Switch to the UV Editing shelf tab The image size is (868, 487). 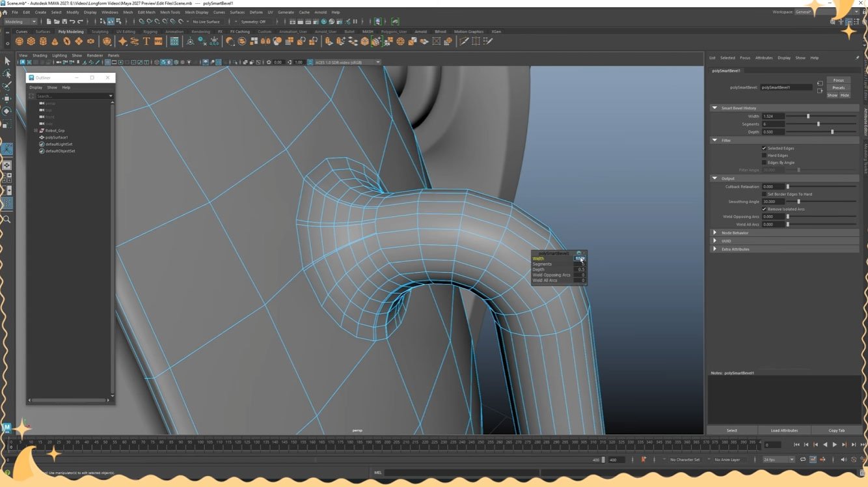tap(126, 31)
